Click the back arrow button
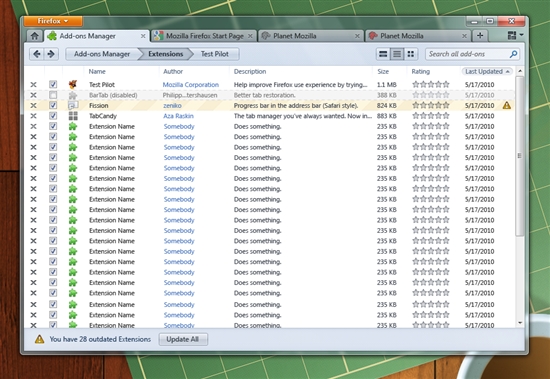This screenshot has width=550, height=379. (x=37, y=54)
